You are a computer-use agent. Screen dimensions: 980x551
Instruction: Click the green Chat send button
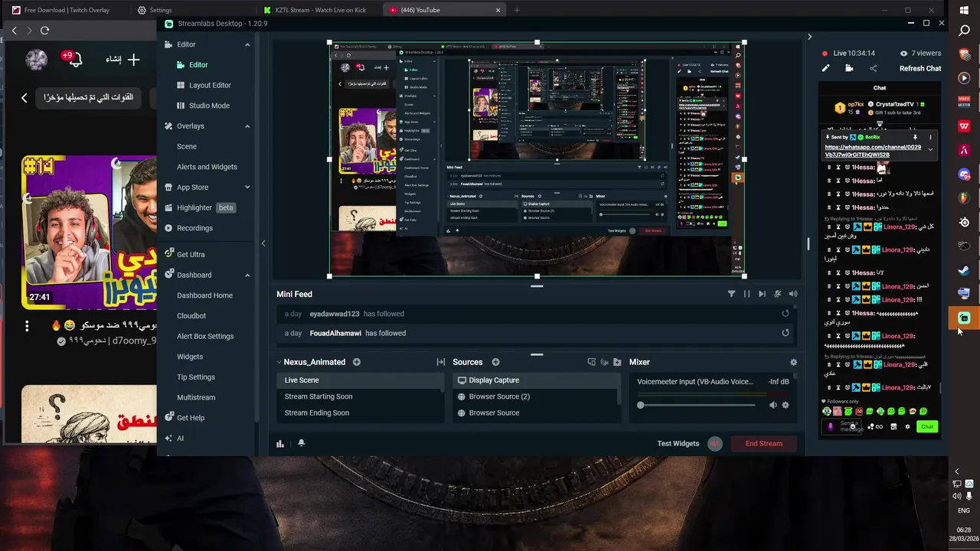click(927, 427)
